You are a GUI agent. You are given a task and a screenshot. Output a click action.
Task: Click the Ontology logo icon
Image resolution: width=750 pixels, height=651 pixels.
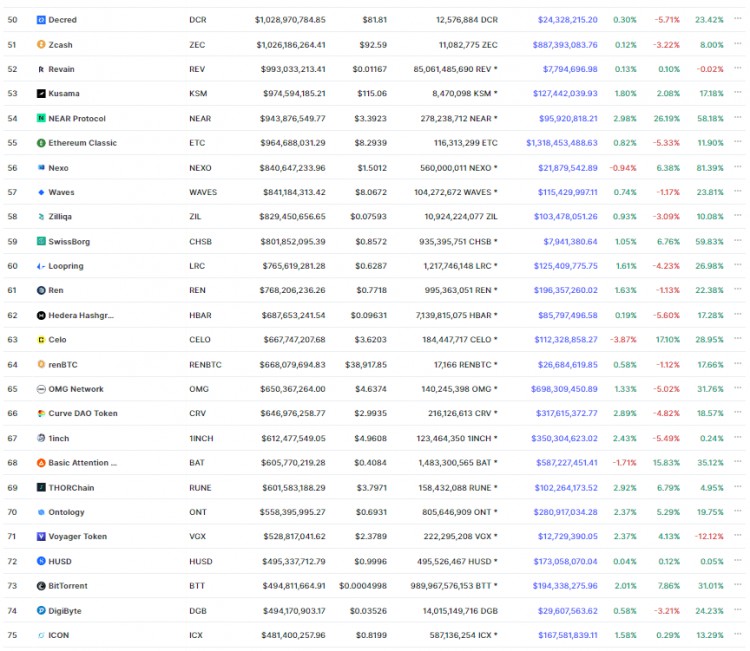tap(41, 512)
